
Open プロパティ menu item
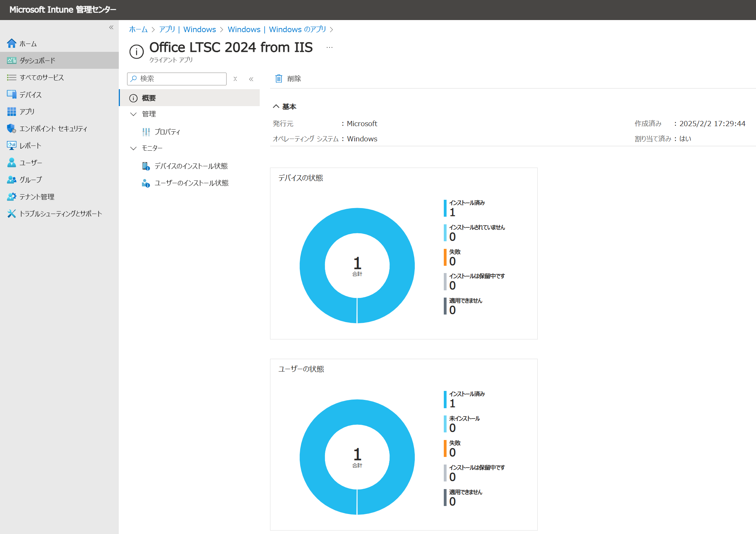(167, 132)
